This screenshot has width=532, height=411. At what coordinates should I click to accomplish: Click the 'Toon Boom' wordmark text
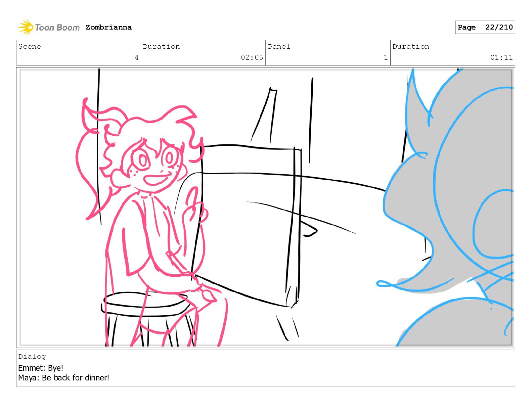coord(57,28)
